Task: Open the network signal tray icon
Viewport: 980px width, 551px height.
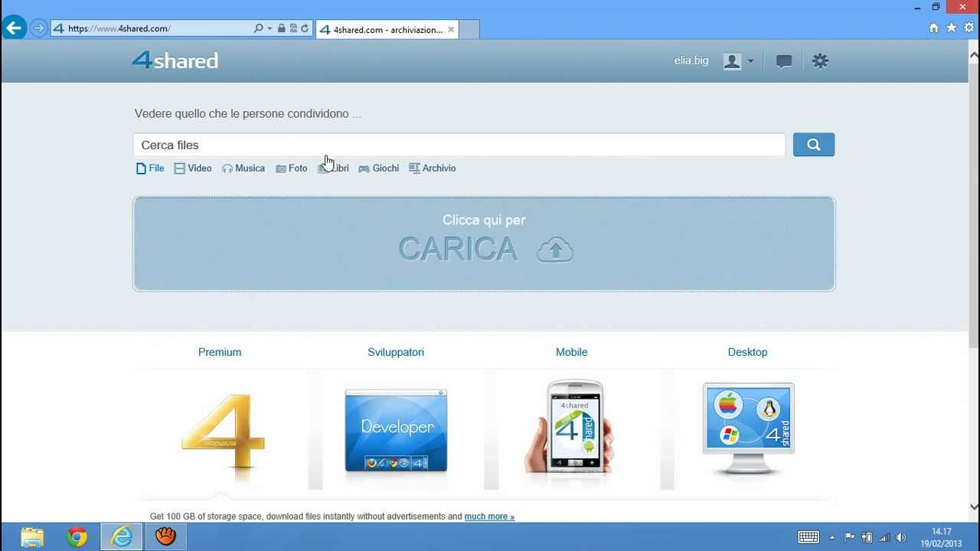Action: 884,537
